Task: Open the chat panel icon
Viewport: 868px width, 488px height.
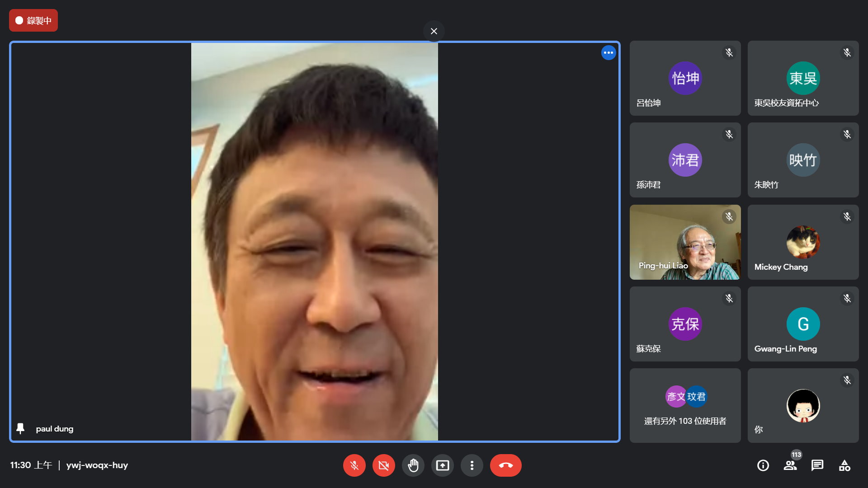Action: (817, 465)
